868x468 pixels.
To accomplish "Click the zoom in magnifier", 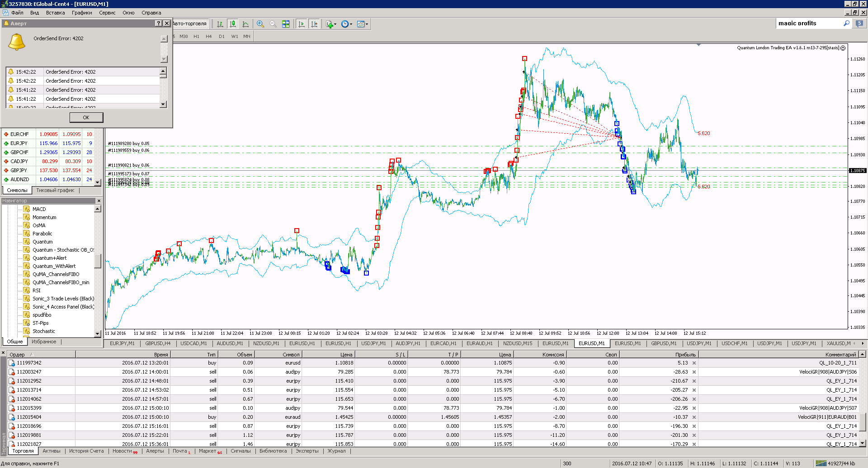I will [x=260, y=24].
